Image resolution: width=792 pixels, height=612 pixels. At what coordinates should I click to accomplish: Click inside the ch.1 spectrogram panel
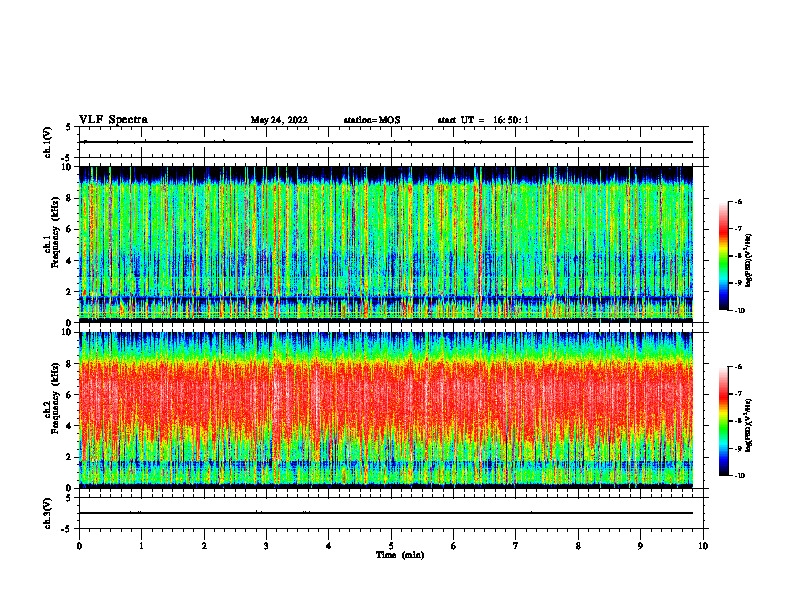click(386, 244)
